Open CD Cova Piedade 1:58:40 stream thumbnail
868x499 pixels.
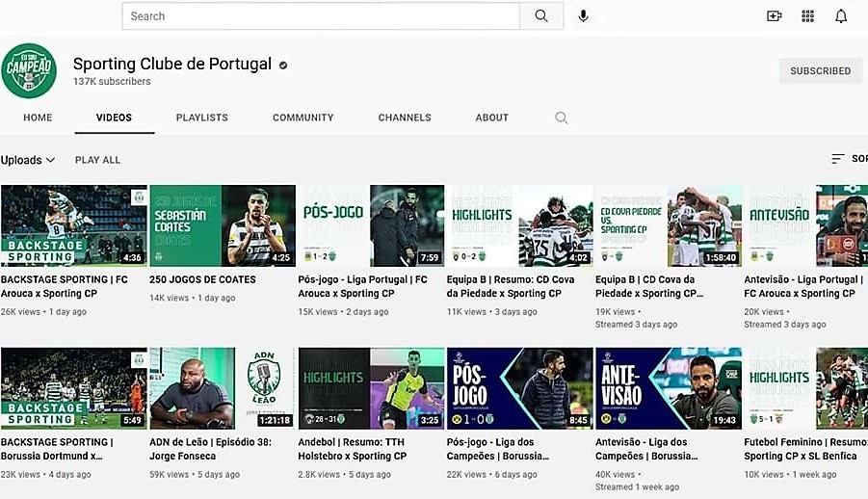pos(669,226)
